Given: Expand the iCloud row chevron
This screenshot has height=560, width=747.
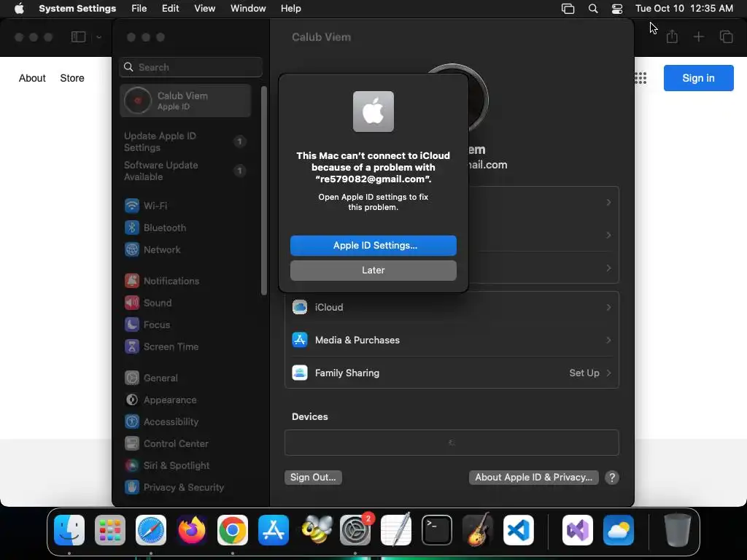Looking at the screenshot, I should click(608, 307).
